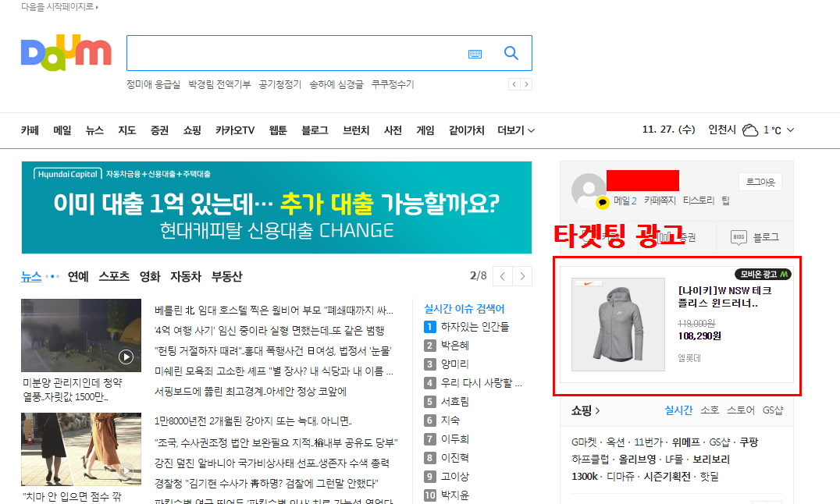Open the yellow chat bubble icon
The image size is (840, 504).
[x=603, y=202]
